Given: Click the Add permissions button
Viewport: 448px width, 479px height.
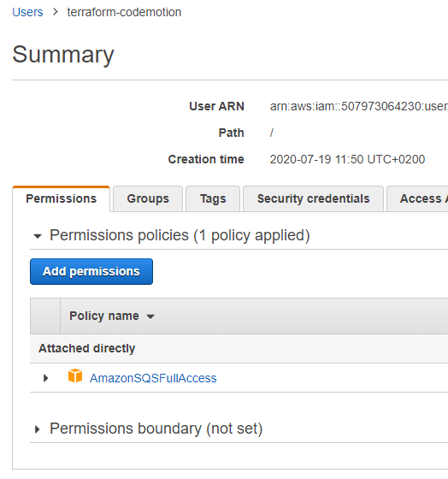Looking at the screenshot, I should pyautogui.click(x=91, y=272).
